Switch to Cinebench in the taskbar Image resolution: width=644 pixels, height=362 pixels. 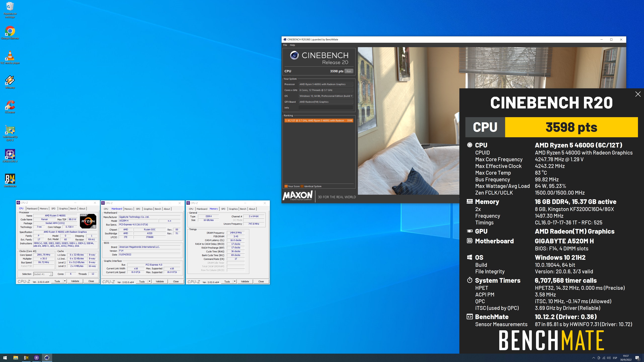[47, 358]
